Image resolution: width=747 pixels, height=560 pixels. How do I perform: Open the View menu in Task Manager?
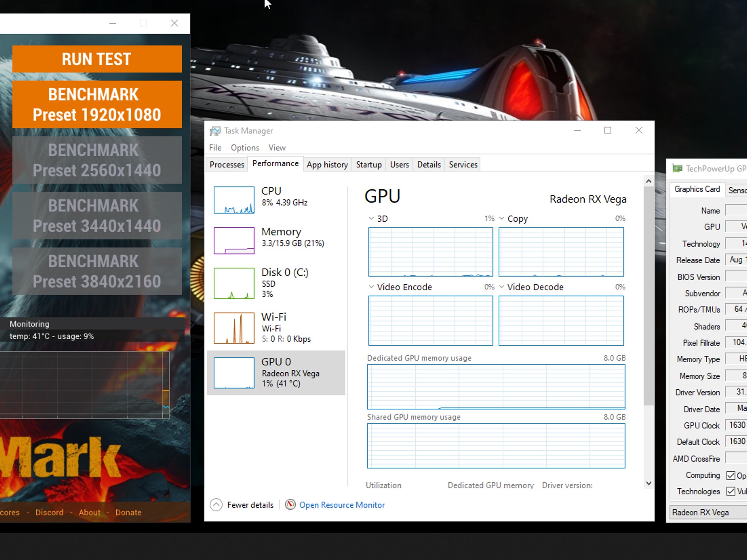(277, 148)
